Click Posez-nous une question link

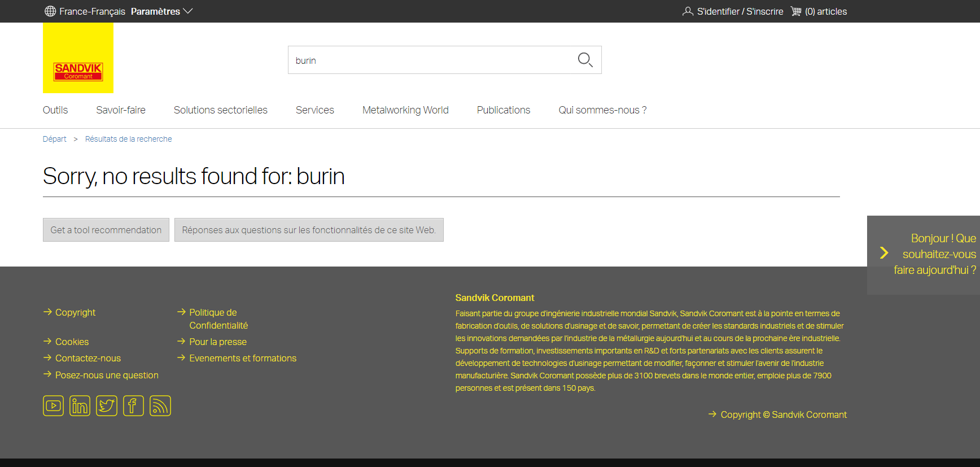[107, 375]
